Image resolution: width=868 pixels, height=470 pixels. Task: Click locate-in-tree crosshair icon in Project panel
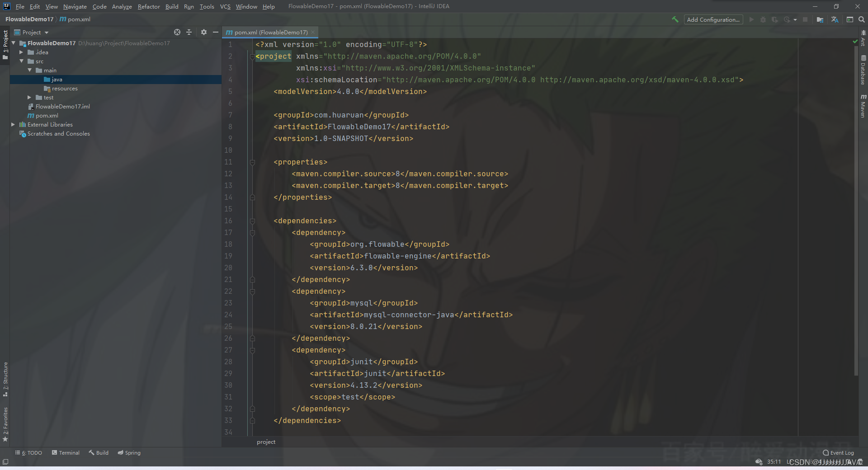click(177, 32)
